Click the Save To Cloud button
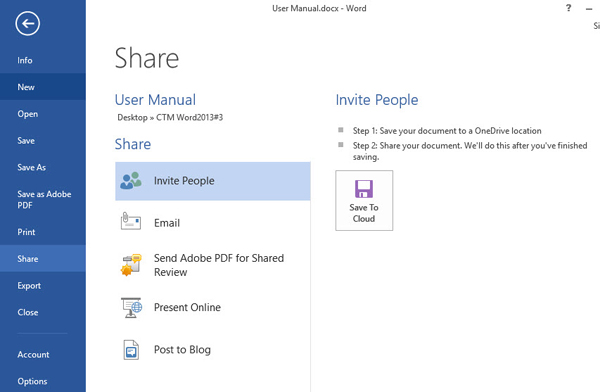Viewport: 600px width, 392px height. 364,200
